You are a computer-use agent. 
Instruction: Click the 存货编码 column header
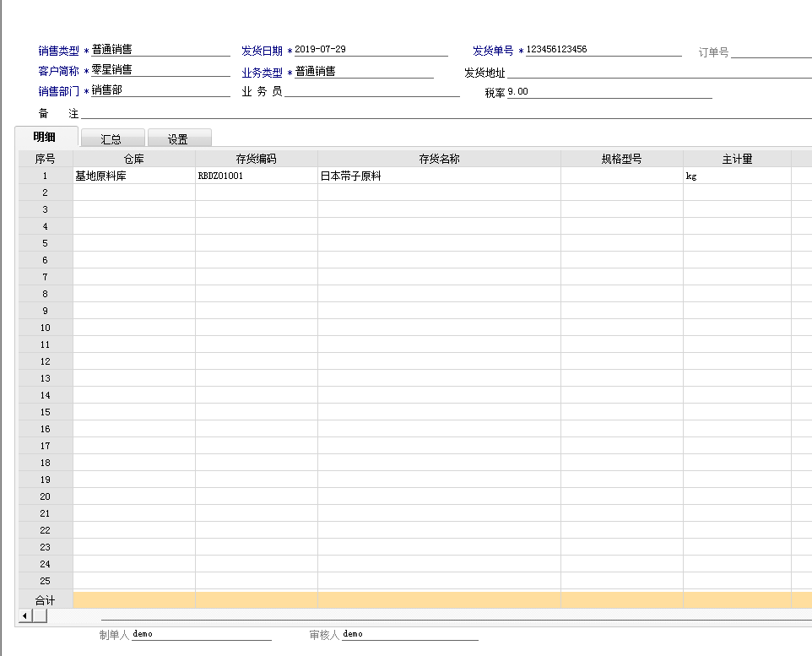coord(257,159)
